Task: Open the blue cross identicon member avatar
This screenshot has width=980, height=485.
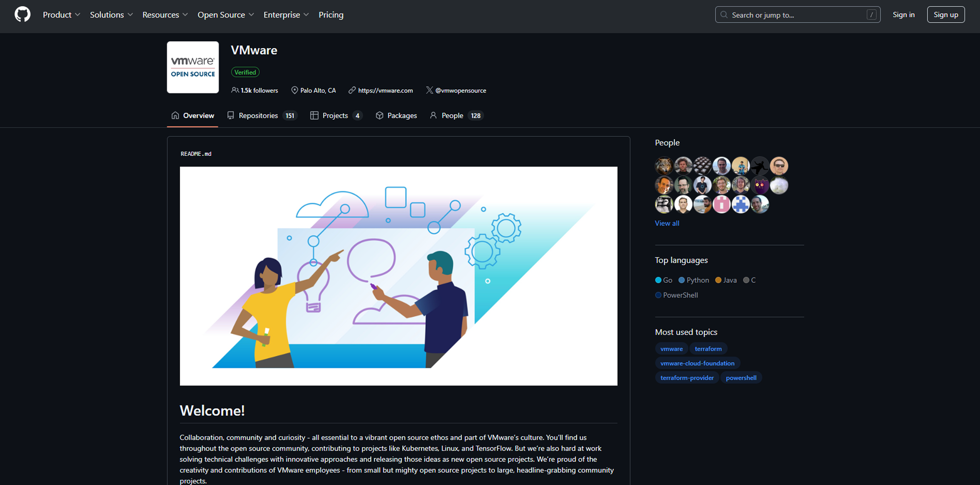Action: 741,204
